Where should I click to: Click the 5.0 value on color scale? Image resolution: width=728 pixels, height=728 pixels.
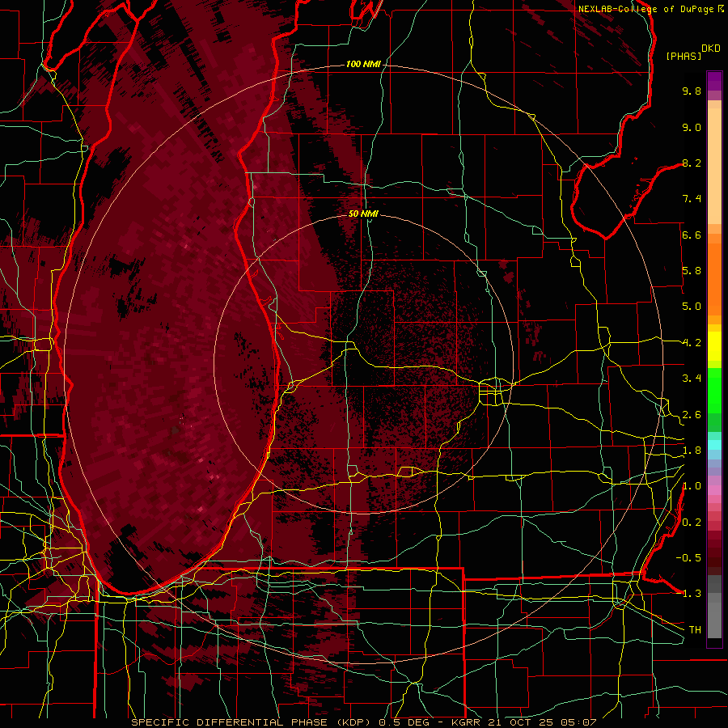click(692, 307)
